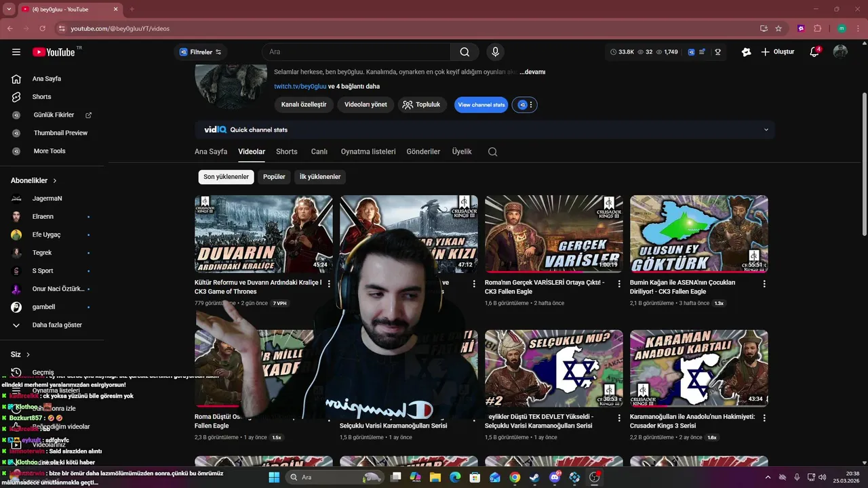Switch to the Üyelik tab
Image resolution: width=868 pixels, height=488 pixels.
(462, 152)
